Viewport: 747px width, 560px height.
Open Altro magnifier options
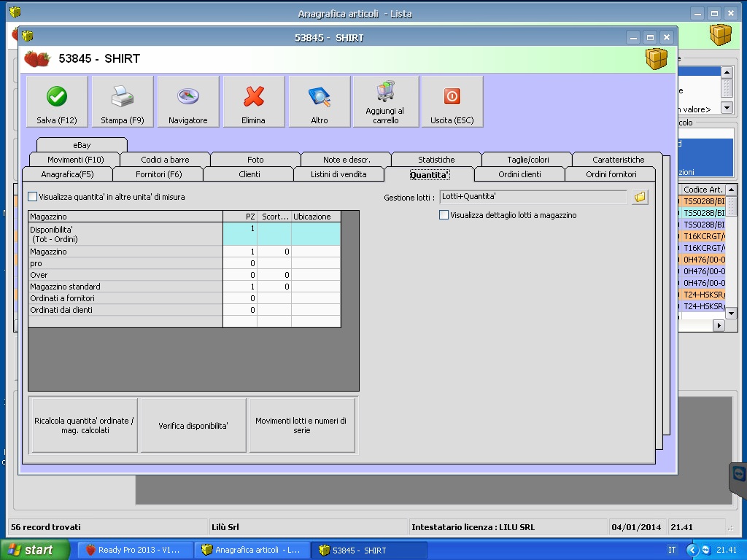pos(320,101)
